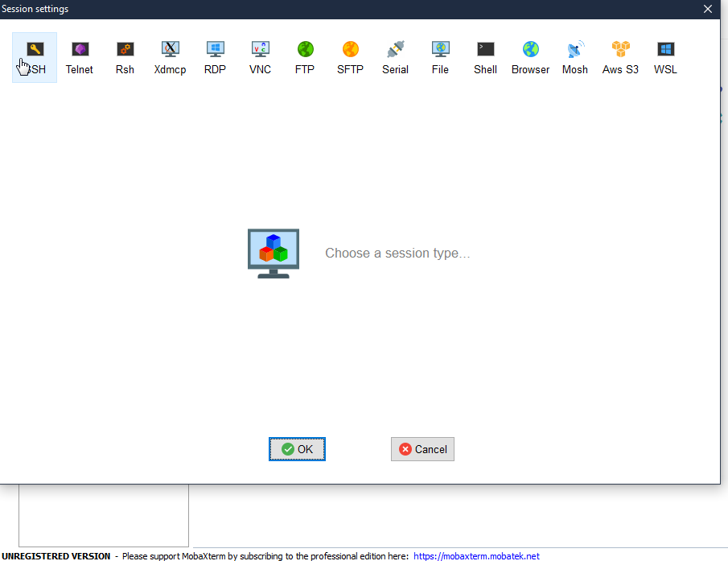728x561 pixels.
Task: Select the Telnet session type
Action: (79, 56)
